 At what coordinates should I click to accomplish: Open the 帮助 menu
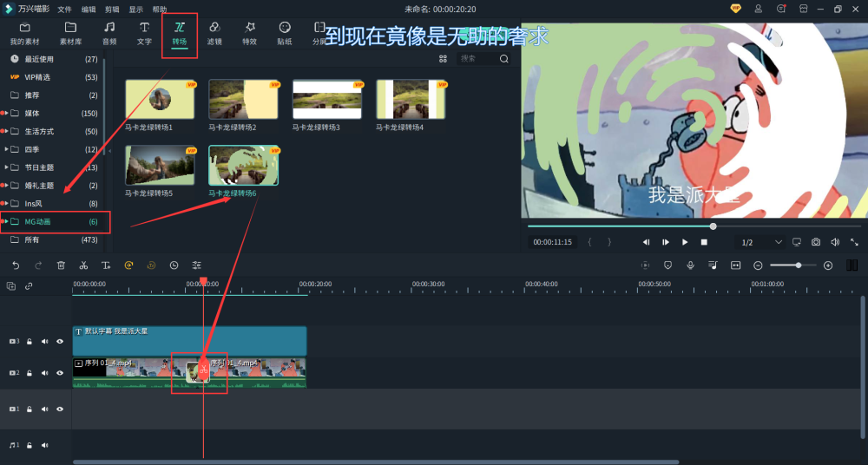[x=160, y=10]
